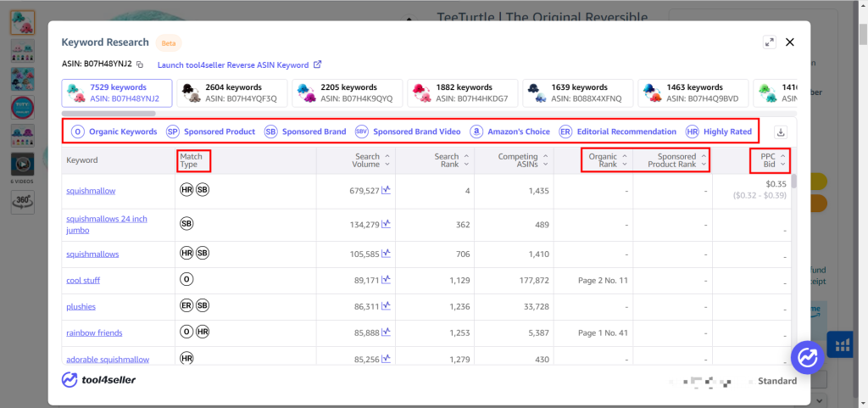Open the squishmallows keyword link

click(x=92, y=254)
